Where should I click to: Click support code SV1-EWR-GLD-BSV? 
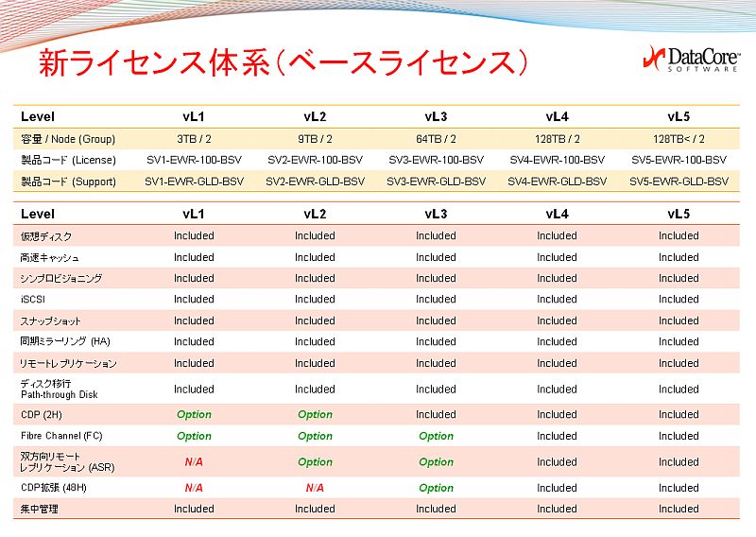coord(194,182)
